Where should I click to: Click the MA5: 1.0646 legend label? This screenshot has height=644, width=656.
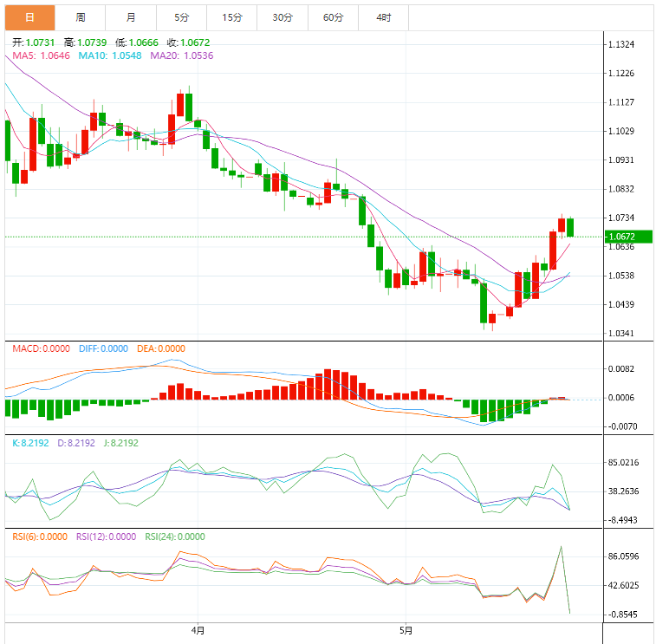coord(41,55)
